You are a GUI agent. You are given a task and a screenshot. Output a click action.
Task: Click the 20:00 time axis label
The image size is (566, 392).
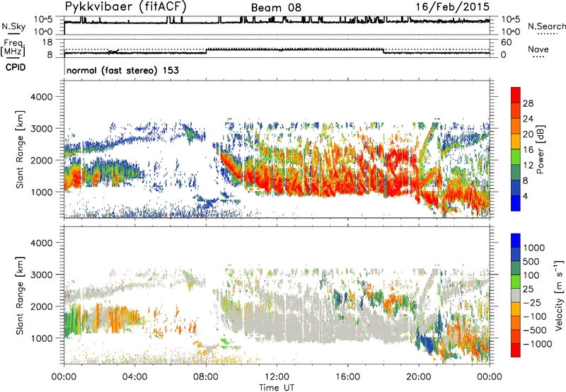click(x=419, y=377)
